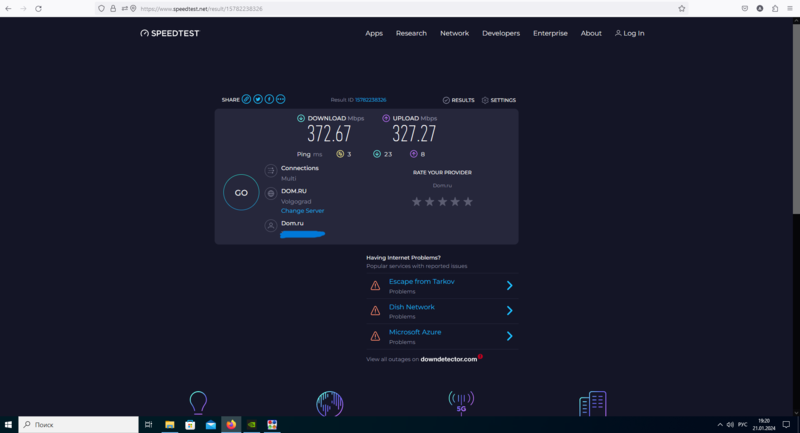The width and height of the screenshot is (800, 433).
Task: Visit downdetector.com link
Action: tap(448, 359)
